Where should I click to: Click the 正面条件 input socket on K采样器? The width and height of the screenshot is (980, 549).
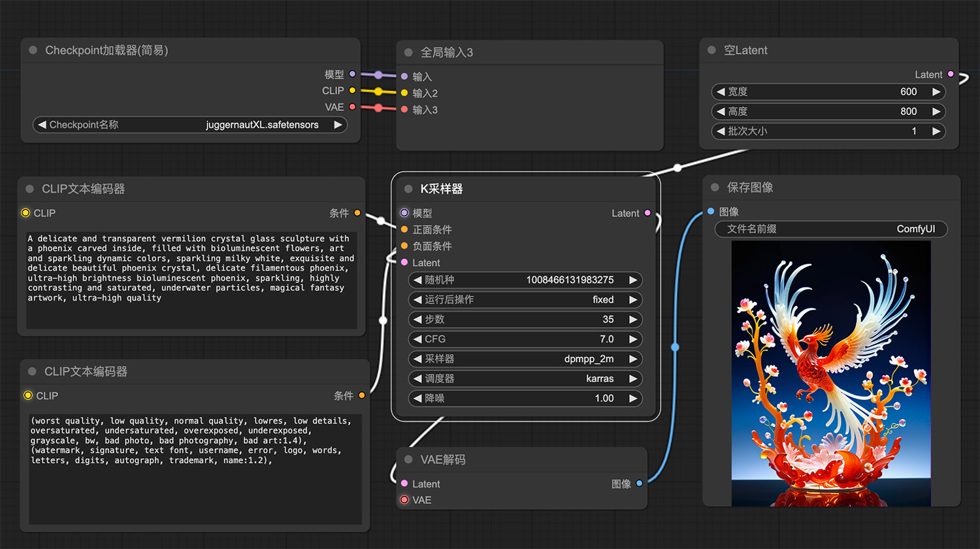point(404,229)
